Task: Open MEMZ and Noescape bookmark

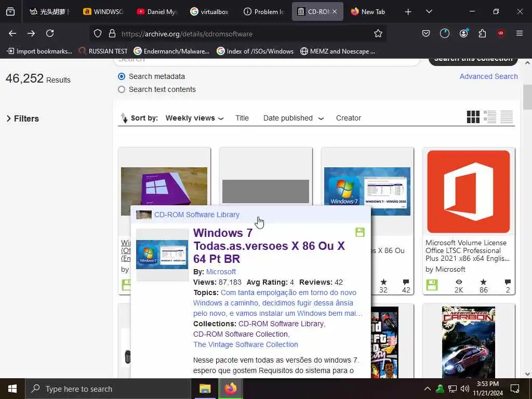Action: click(x=338, y=51)
